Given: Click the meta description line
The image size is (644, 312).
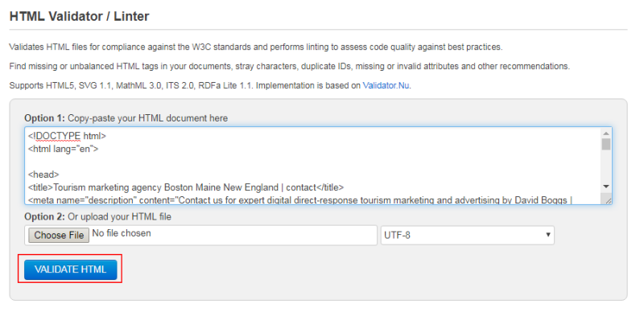Looking at the screenshot, I should coord(300,200).
